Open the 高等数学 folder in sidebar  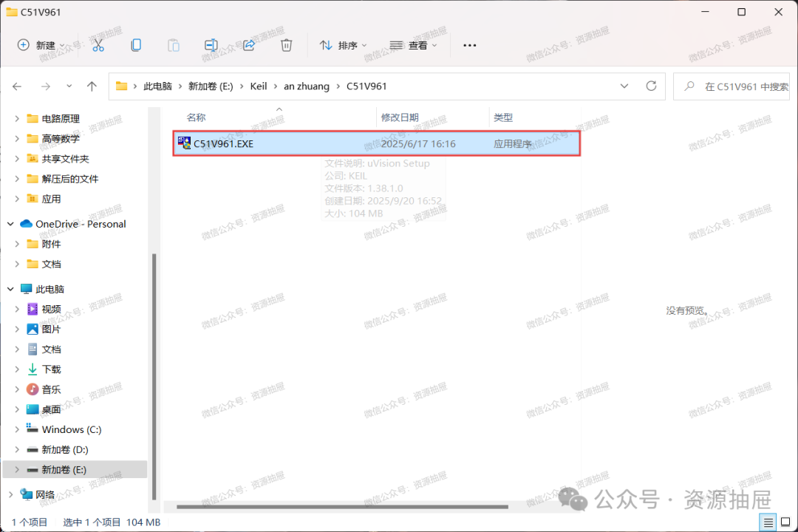61,138
